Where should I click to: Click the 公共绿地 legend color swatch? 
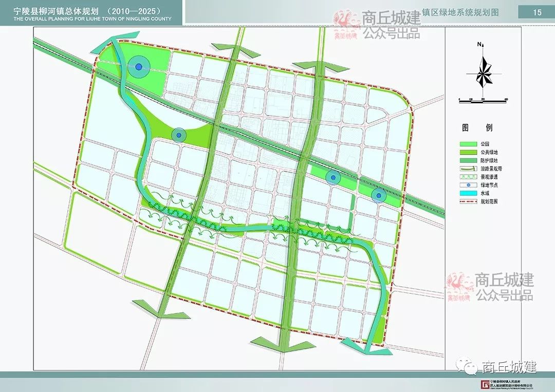click(x=469, y=152)
